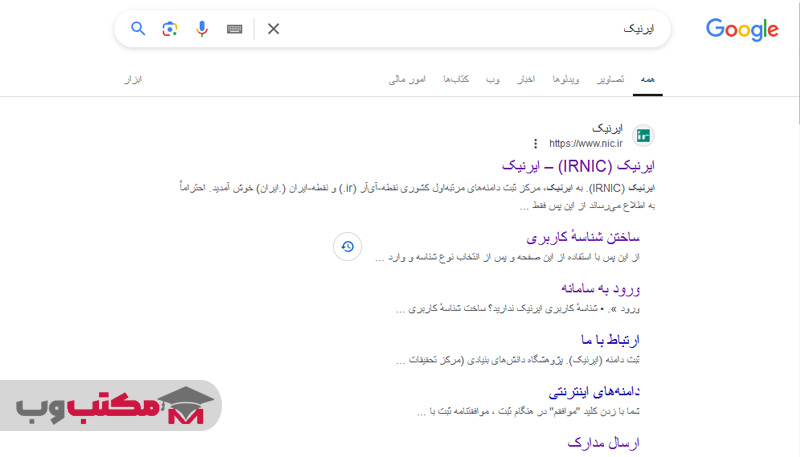
Task: Click the visit history clock icon
Action: (x=347, y=246)
